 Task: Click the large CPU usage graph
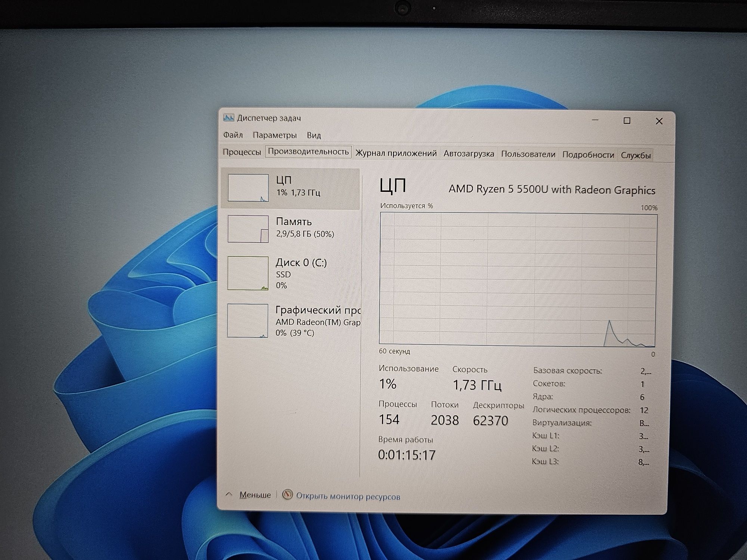click(518, 279)
